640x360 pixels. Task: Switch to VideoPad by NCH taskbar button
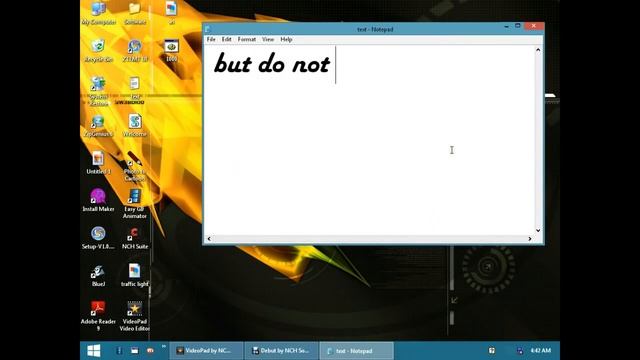[206, 351]
